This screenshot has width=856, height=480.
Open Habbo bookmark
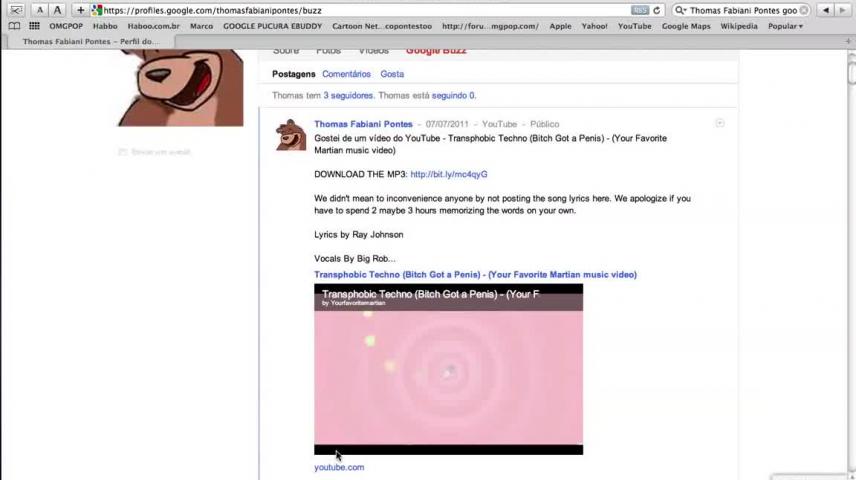click(105, 26)
